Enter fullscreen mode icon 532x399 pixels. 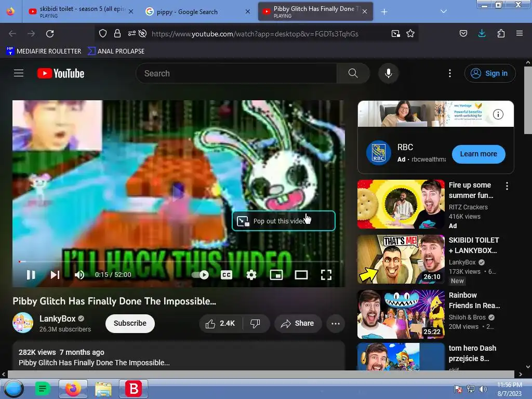tap(326, 275)
